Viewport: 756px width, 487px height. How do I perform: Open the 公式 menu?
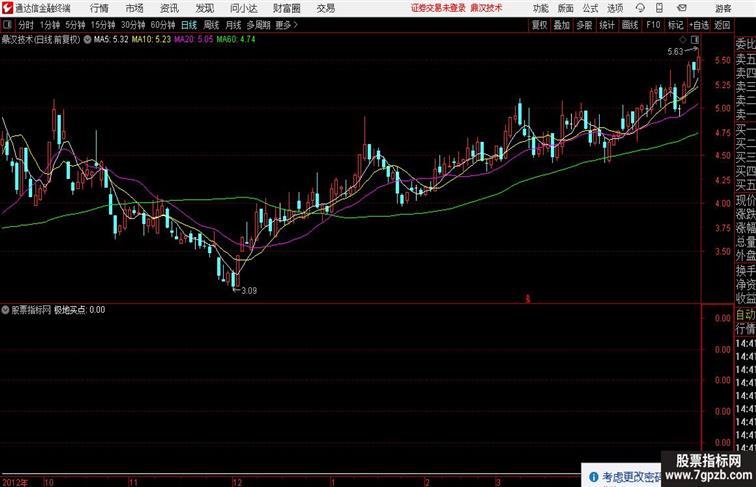coord(590,8)
